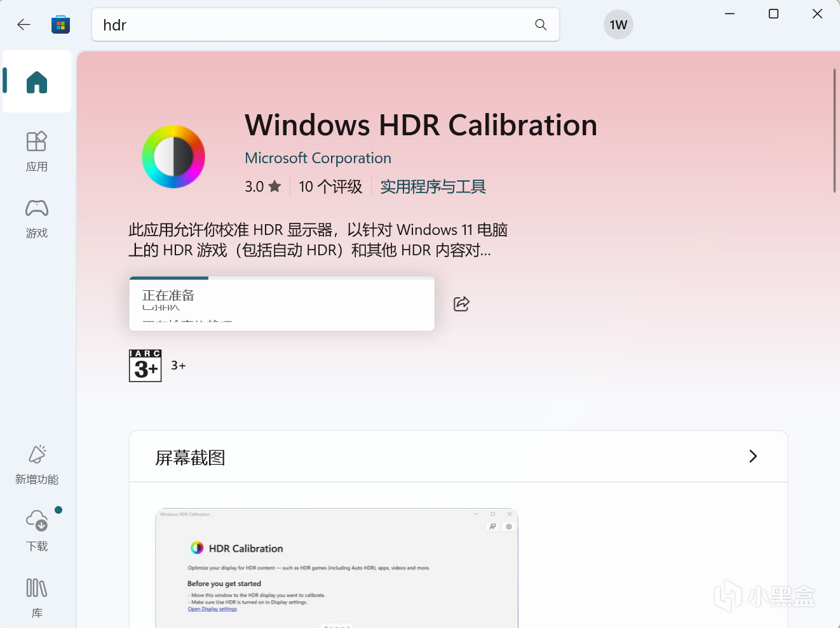Open the 实用程序与工具 category link
Viewport: 840px width, 628px height.
pyautogui.click(x=433, y=187)
